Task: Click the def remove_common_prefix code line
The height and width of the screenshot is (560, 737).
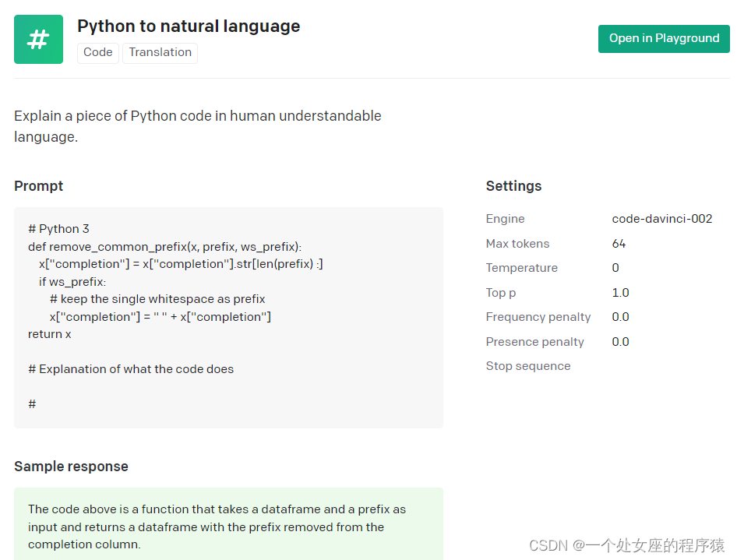Action: tap(164, 247)
